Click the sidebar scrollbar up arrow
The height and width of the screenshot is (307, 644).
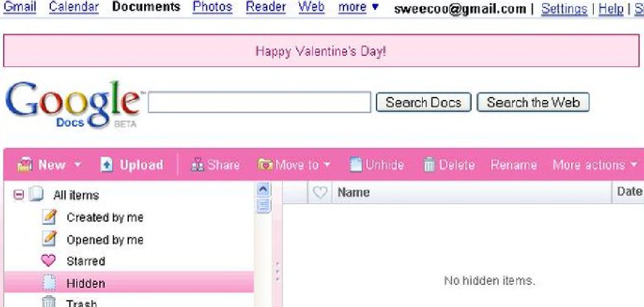pos(264,189)
